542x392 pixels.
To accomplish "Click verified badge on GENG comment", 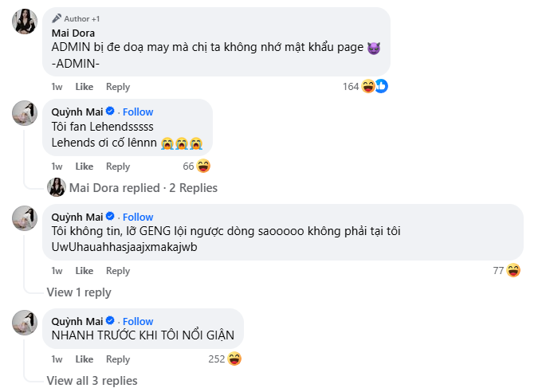I will [111, 217].
